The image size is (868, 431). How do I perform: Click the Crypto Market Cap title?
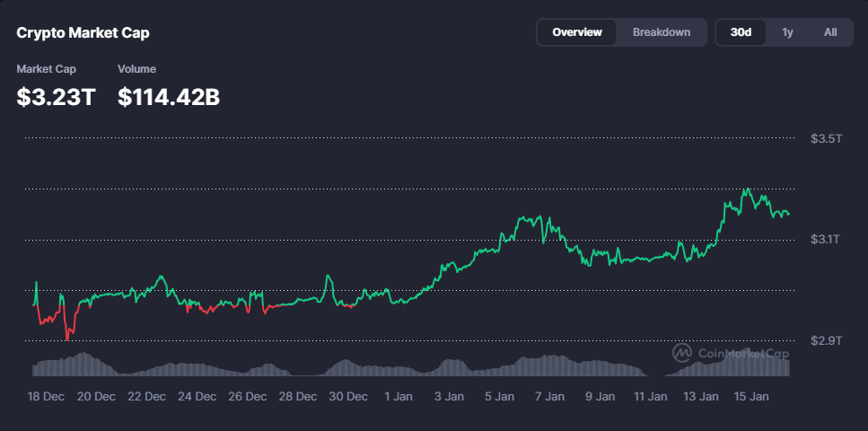[x=83, y=32]
